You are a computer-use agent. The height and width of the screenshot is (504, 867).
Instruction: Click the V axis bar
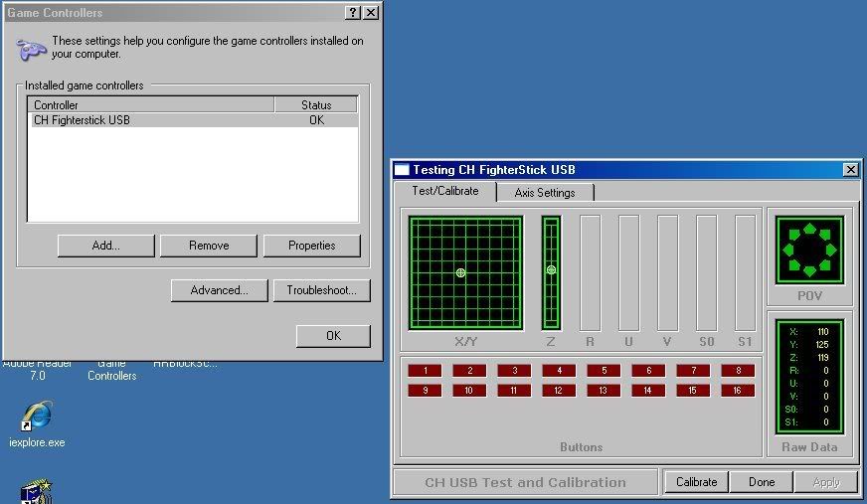[667, 273]
